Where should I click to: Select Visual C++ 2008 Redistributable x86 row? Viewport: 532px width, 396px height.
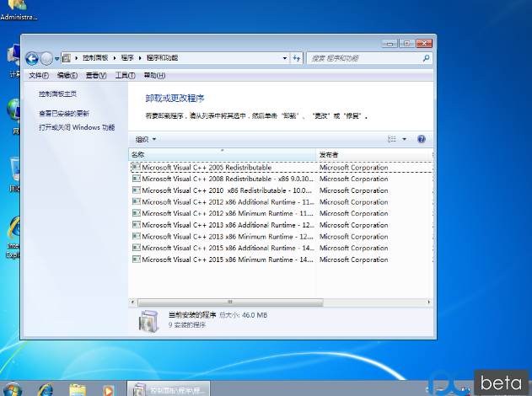click(282, 179)
